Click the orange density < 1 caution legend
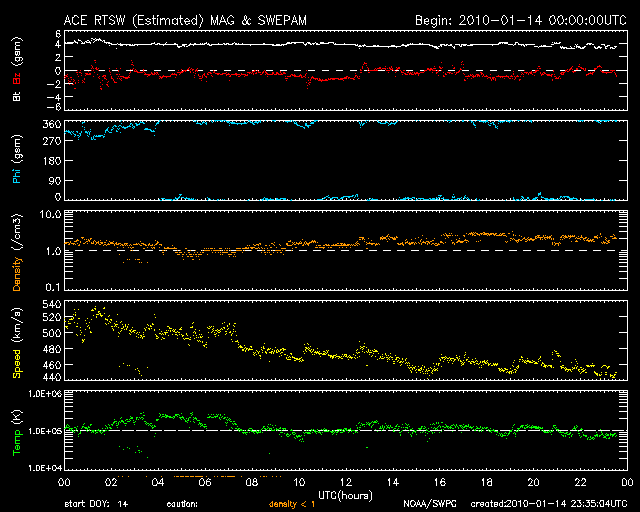Screen dimensions: 640x512 [294, 504]
